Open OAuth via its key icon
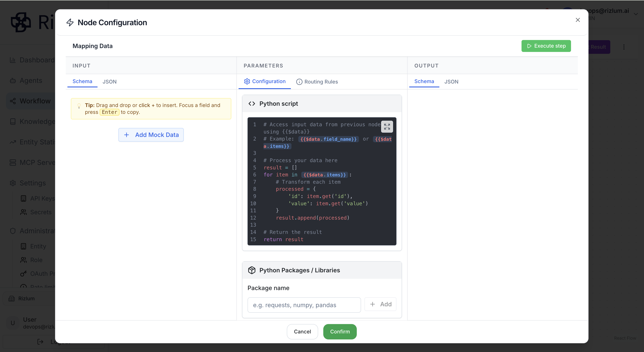644x352 pixels. 23,274
